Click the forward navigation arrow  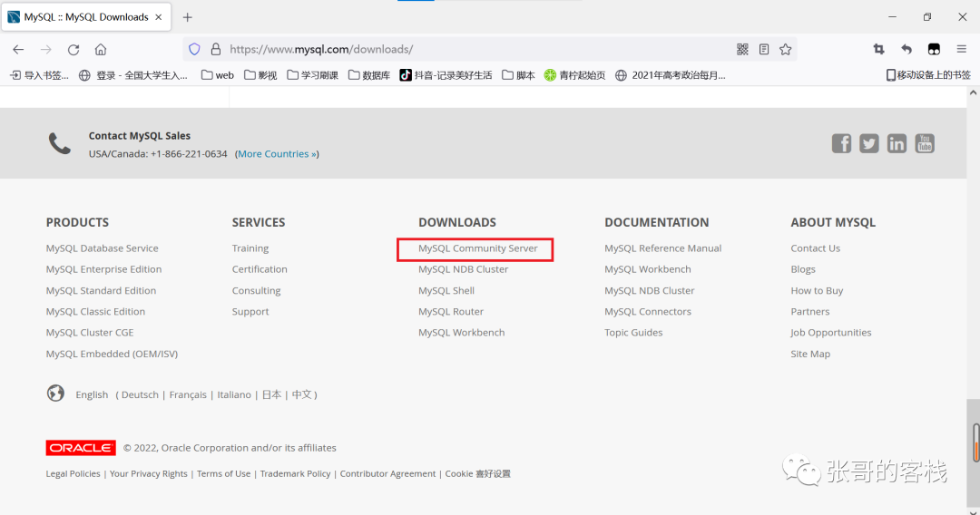(x=45, y=49)
